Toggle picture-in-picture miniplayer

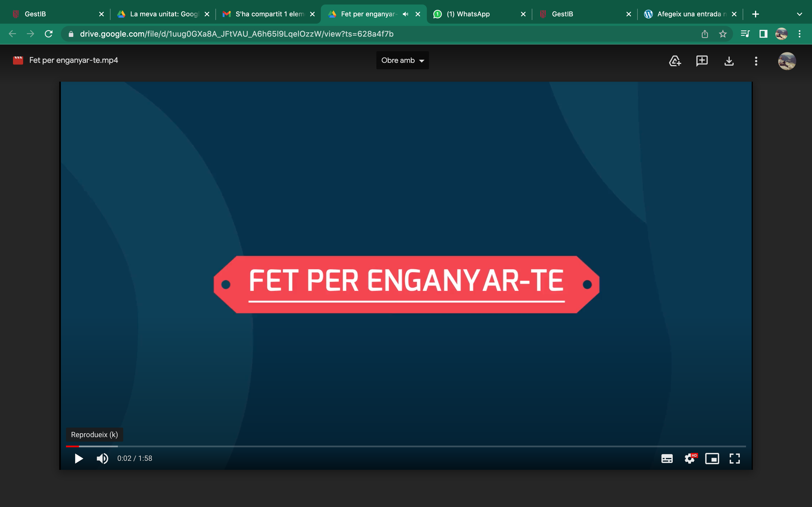tap(712, 458)
